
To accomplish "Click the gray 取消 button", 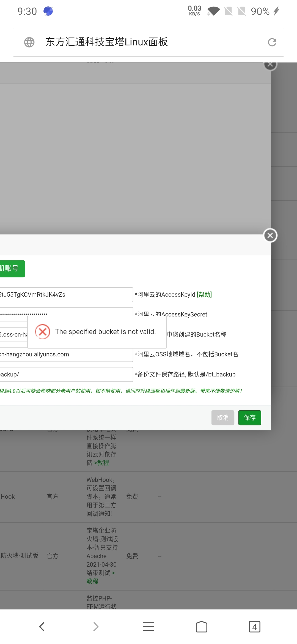I will tap(223, 418).
